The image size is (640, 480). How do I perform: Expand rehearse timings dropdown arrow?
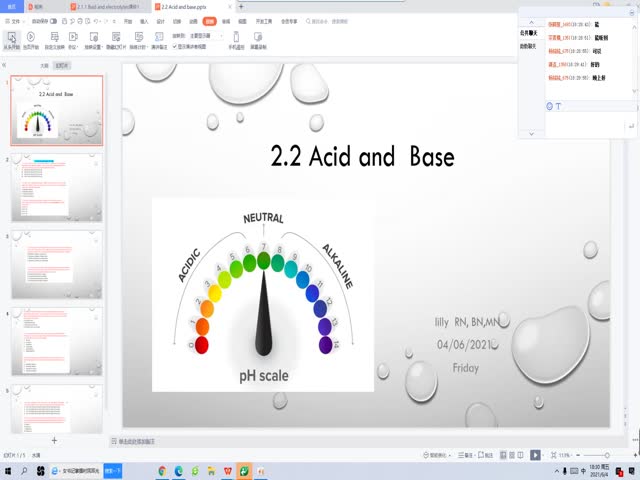point(147,47)
